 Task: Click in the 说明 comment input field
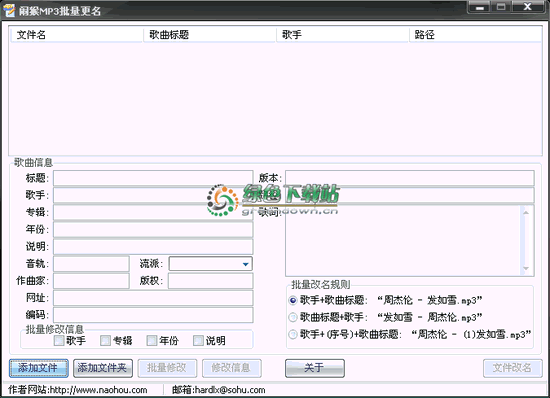(x=153, y=247)
